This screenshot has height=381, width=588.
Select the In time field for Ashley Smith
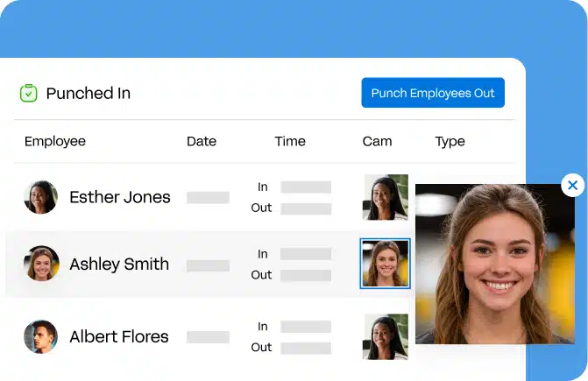point(305,254)
